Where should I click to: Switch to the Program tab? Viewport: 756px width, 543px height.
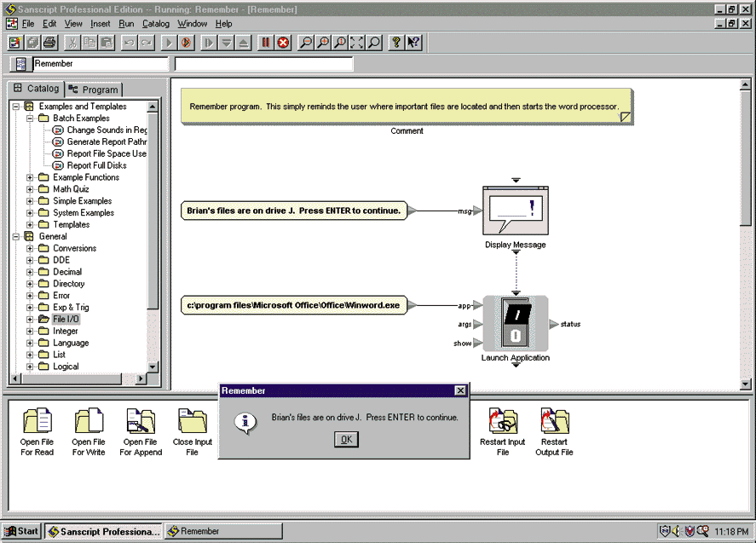95,90
